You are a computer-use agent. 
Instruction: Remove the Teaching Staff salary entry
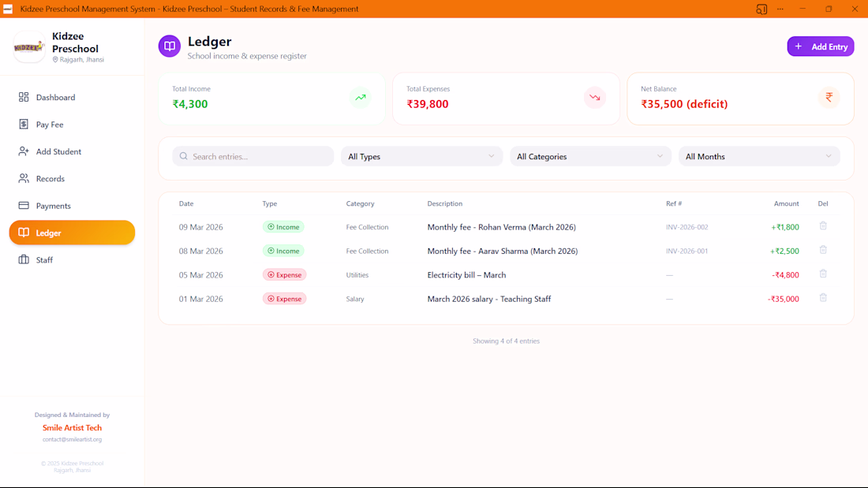tap(823, 298)
